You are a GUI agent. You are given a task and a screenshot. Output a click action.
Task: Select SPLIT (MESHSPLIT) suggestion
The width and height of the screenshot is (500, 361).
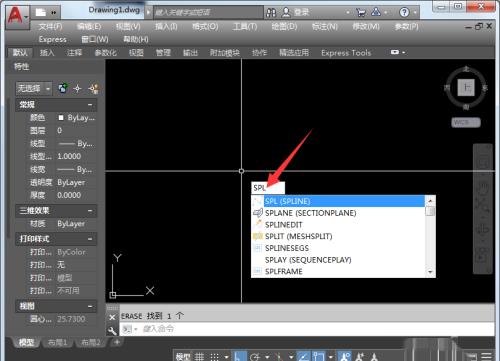click(x=338, y=236)
